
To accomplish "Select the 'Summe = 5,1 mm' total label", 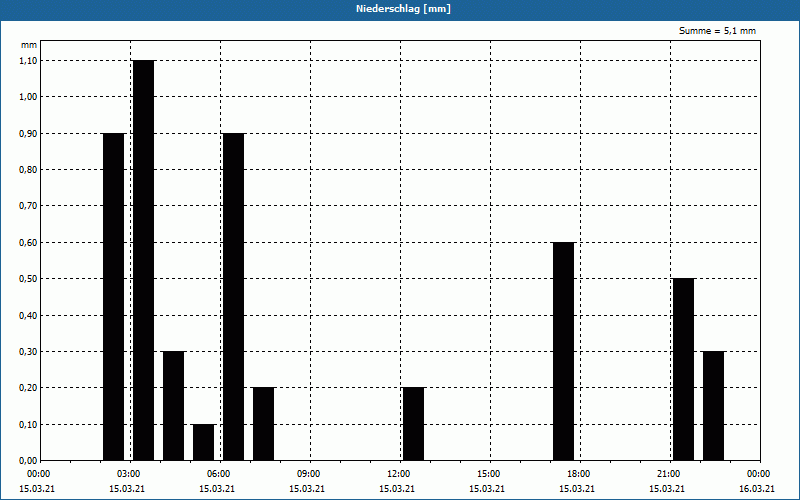I will (x=717, y=31).
